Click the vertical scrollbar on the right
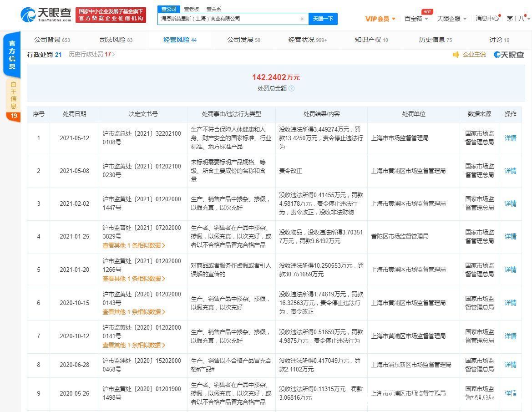This screenshot has width=532, height=412. (x=529, y=182)
